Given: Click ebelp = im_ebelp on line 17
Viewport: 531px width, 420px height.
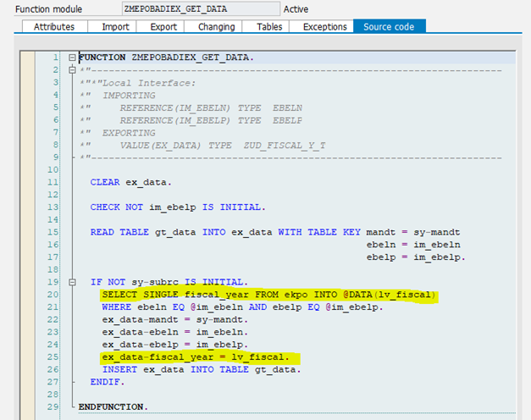Looking at the screenshot, I should [x=416, y=257].
